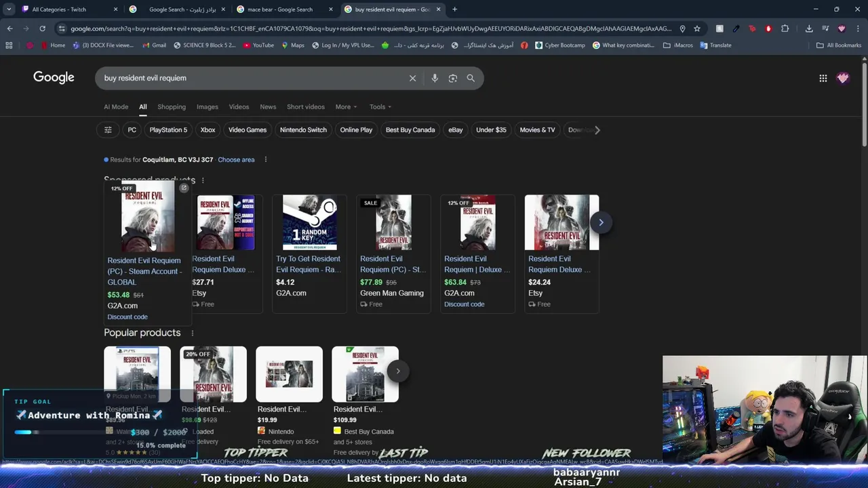The image size is (868, 488).
Task: Click the Google search input field
Action: pyautogui.click(x=251, y=78)
